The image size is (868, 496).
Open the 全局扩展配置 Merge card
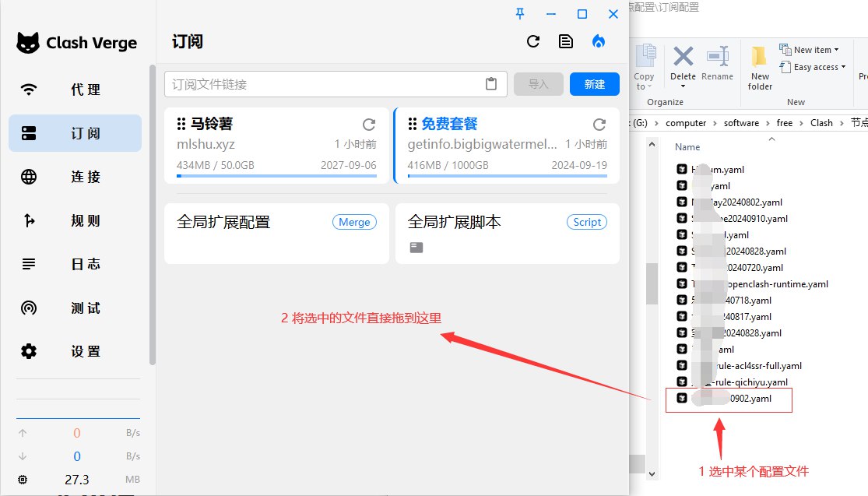click(276, 233)
